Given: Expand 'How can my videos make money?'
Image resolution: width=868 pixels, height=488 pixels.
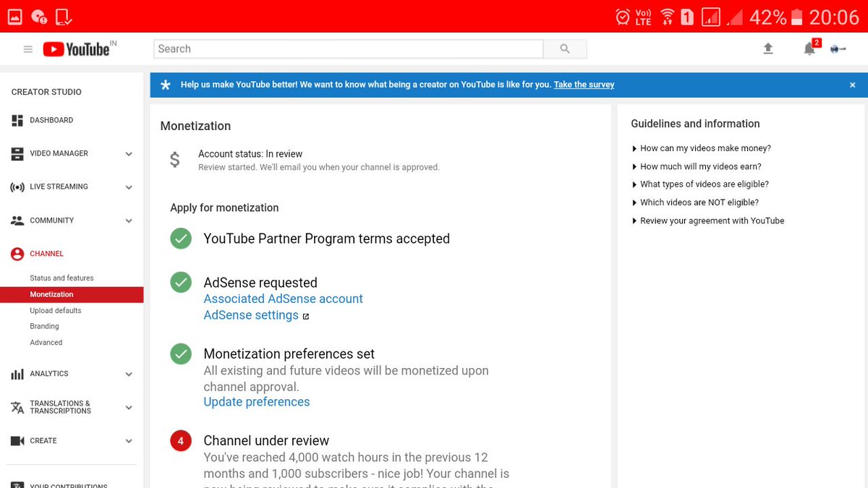Looking at the screenshot, I should point(702,148).
